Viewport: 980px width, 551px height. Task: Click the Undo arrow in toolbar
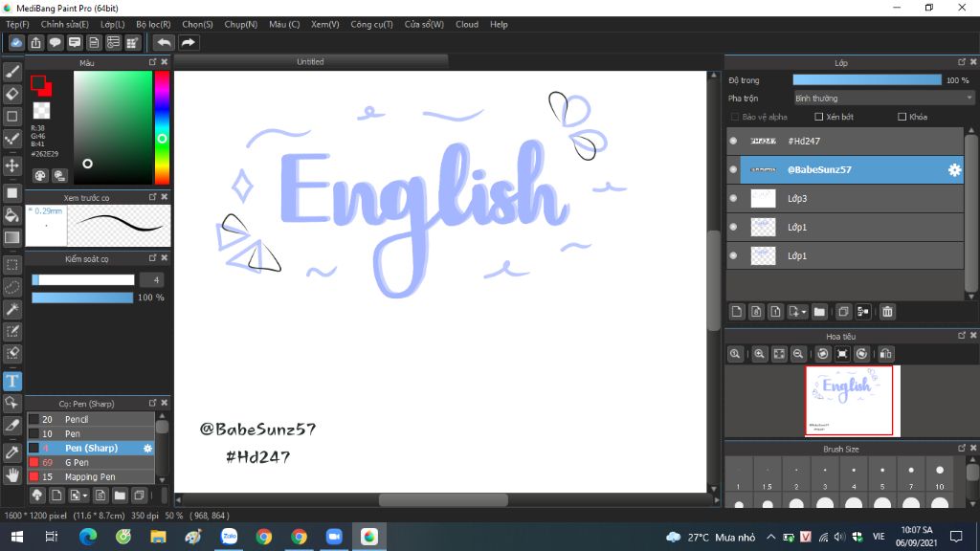tap(164, 42)
